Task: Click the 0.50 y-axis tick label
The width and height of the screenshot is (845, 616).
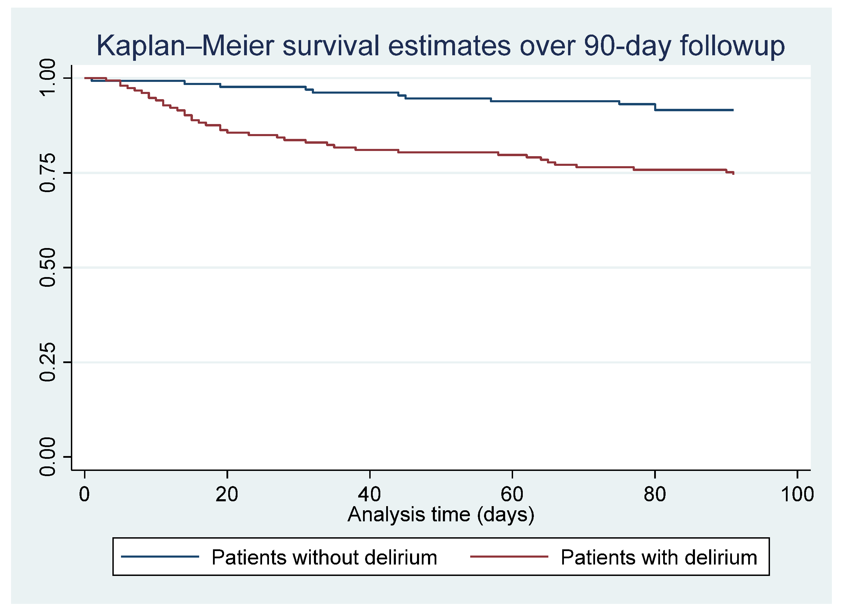Action: pos(47,267)
